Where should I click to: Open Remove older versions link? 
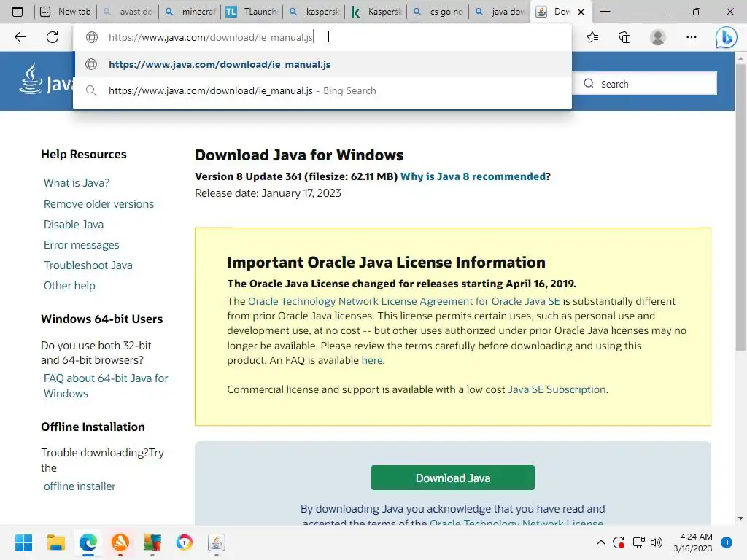[98, 204]
